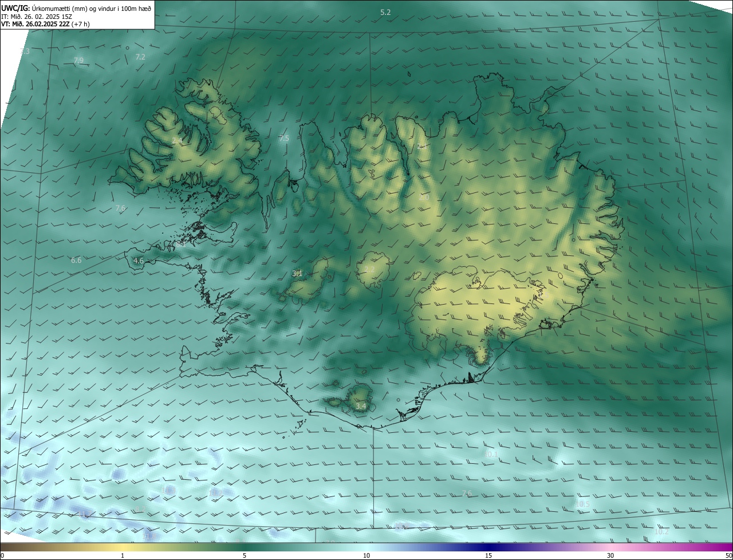
Task: Click the colorbar tick label 5
Action: pyautogui.click(x=245, y=555)
